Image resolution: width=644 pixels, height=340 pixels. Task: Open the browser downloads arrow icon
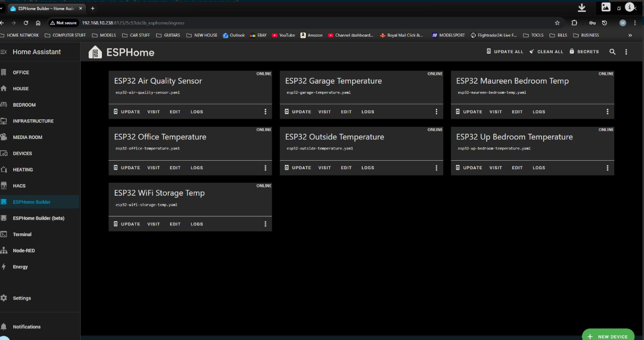582,7
